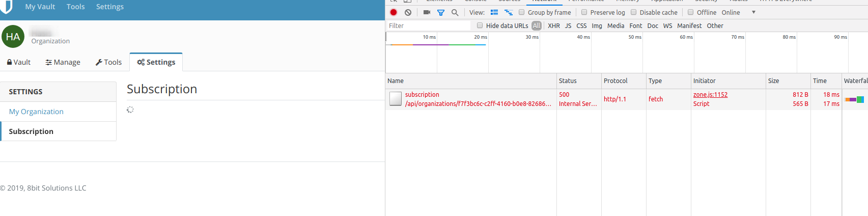Capture screenshots with camera icon

click(427, 12)
